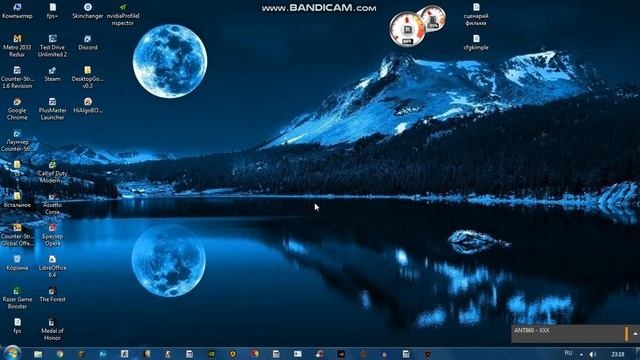Select Test Drive Unlimited 2 shortcut
Viewport: 640px width, 360px height.
pos(52,46)
